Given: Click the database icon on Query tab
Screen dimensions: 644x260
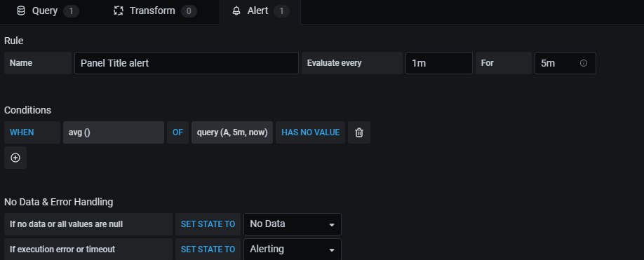Looking at the screenshot, I should click(20, 11).
